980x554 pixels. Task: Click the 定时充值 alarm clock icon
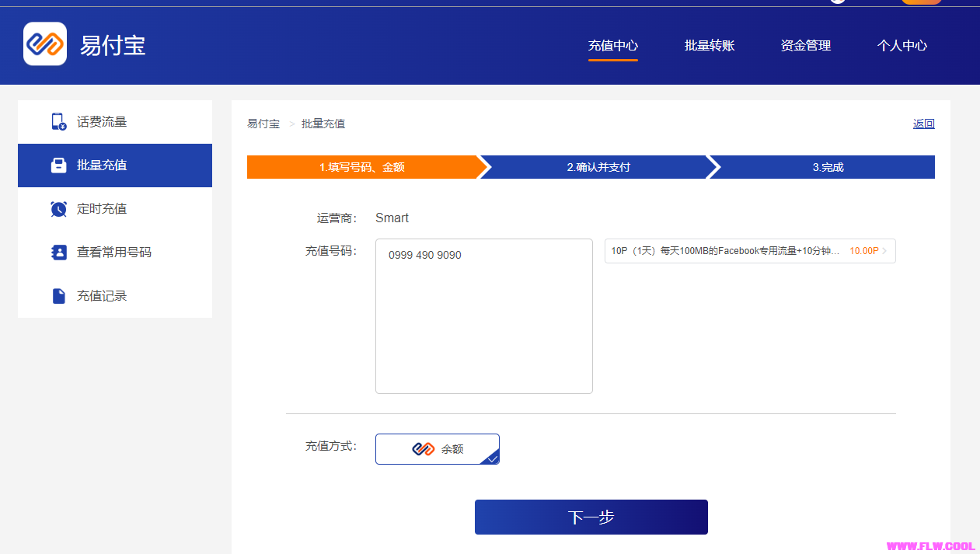click(x=58, y=209)
